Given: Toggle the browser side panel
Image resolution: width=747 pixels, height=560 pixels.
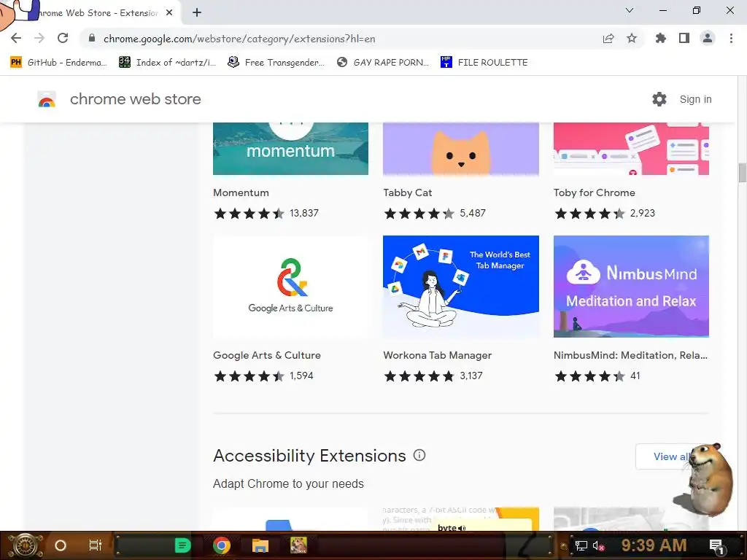Looking at the screenshot, I should [684, 38].
